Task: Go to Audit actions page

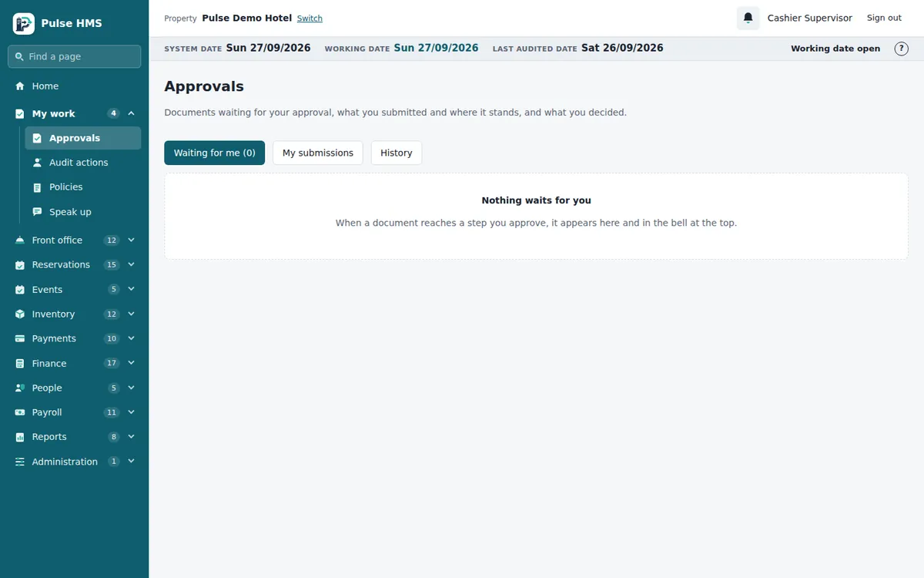Action: 83,163
